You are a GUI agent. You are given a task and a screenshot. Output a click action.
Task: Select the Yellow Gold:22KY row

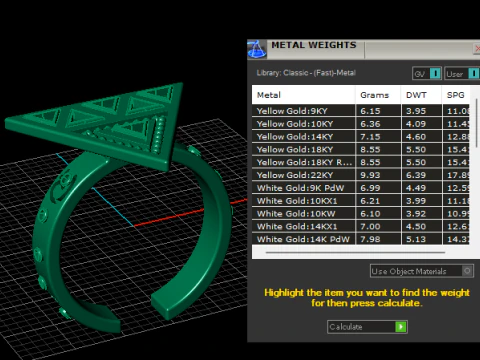[x=361, y=175]
